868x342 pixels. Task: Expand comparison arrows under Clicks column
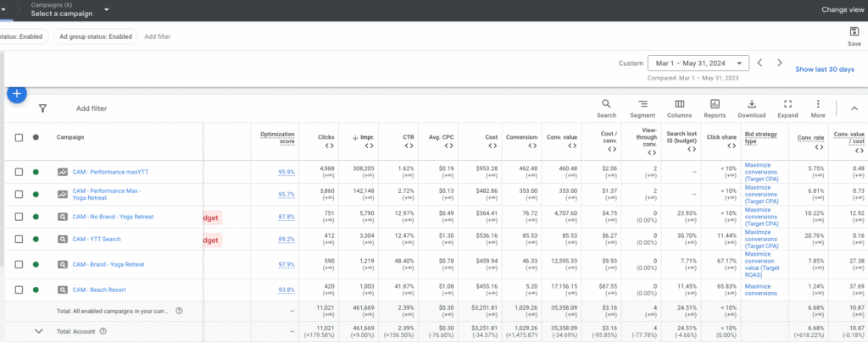coord(329,146)
